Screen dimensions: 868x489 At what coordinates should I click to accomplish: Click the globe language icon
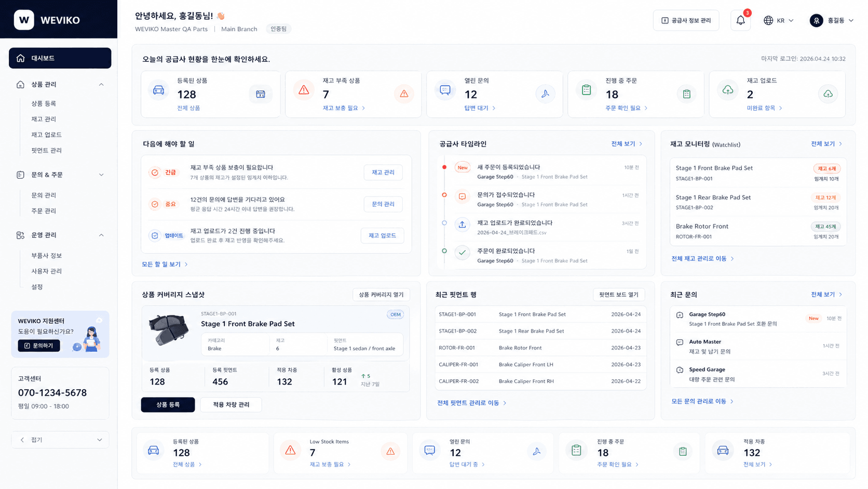point(768,20)
